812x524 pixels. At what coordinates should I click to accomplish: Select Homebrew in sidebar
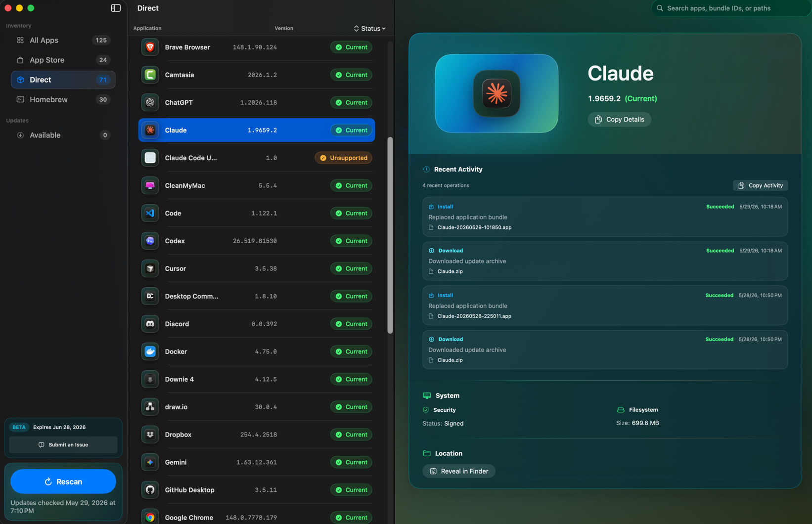pos(63,99)
